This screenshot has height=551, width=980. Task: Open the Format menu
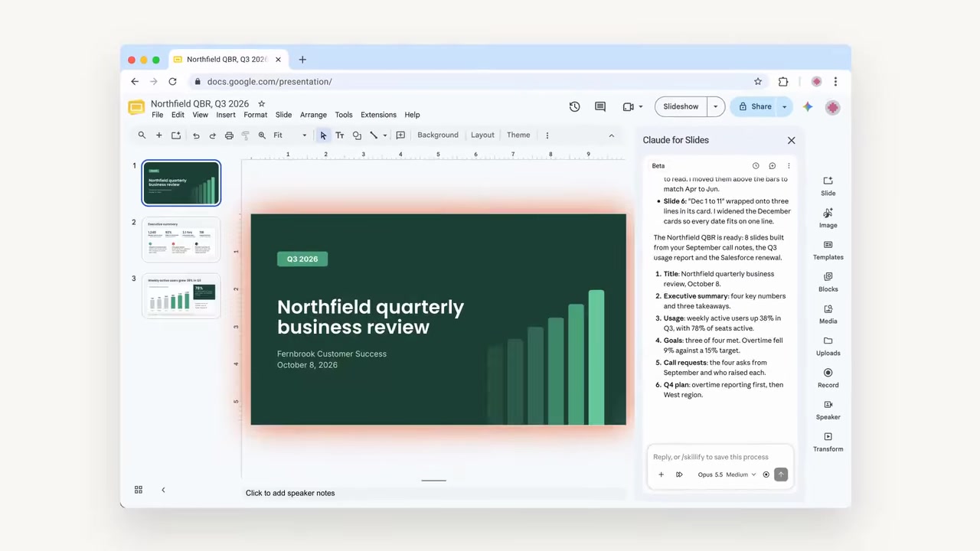click(x=256, y=115)
